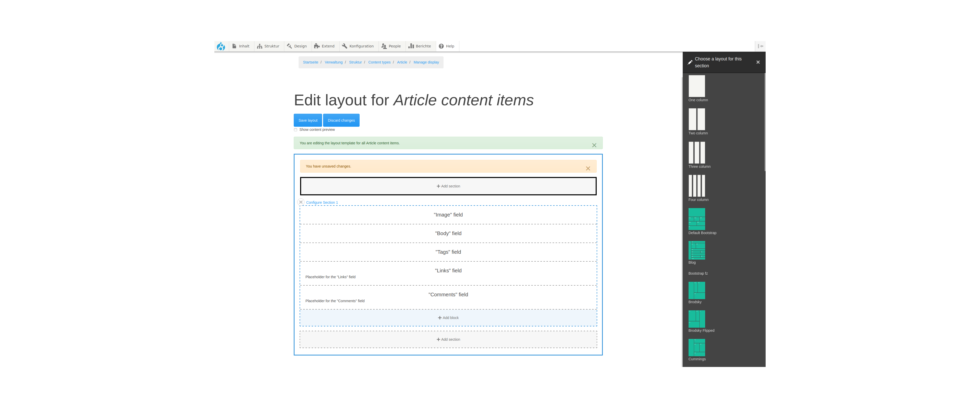Open Konfiguration via the wrench icon

pos(345,46)
